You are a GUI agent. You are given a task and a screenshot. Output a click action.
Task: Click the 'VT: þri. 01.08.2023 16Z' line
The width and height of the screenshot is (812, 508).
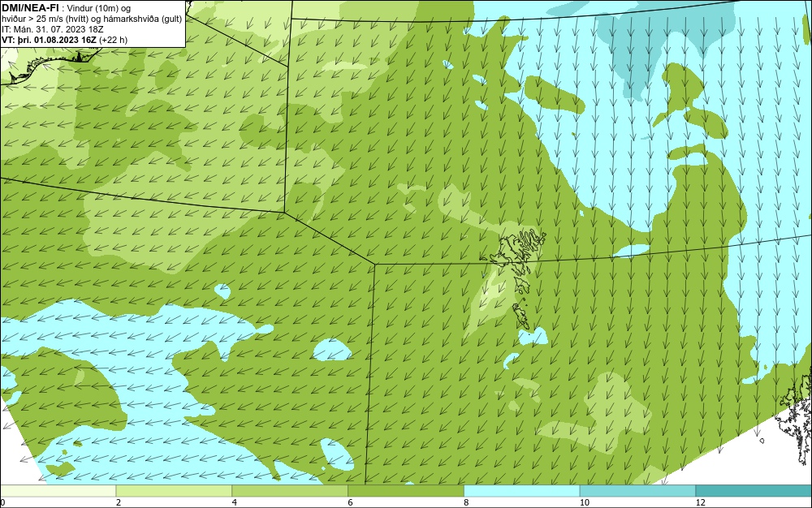pos(64,39)
